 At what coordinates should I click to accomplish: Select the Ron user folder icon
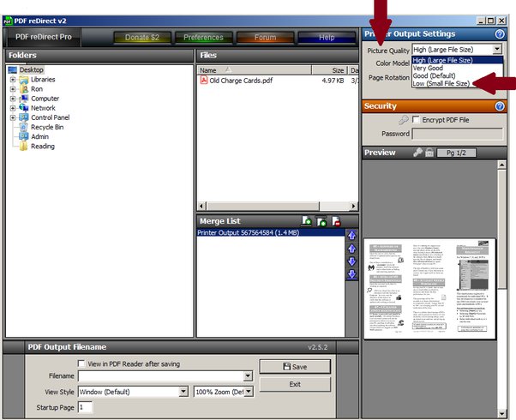(x=24, y=89)
